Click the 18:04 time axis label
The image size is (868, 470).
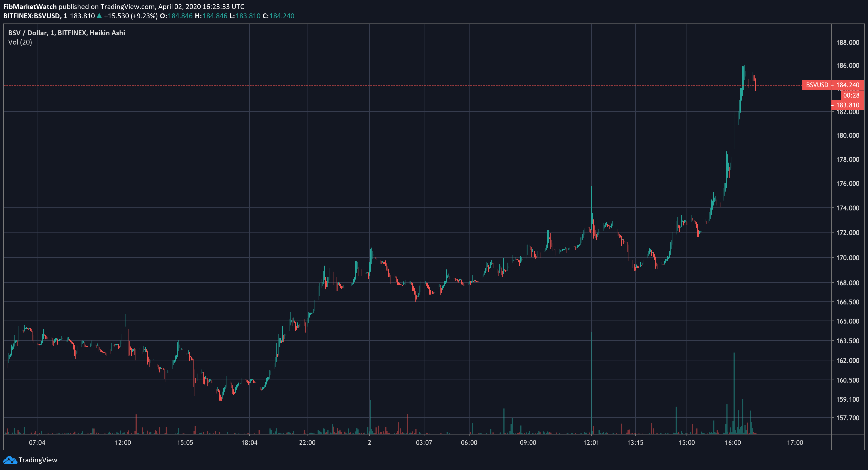pyautogui.click(x=249, y=443)
